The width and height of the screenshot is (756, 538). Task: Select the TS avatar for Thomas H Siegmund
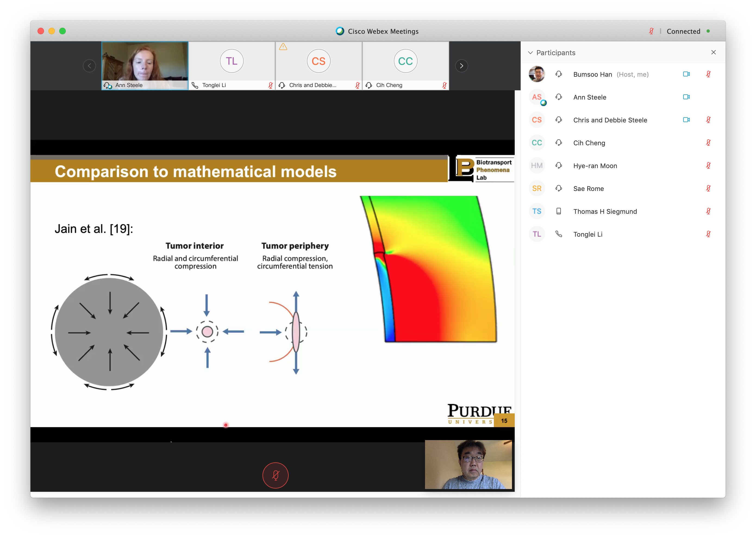(x=536, y=211)
